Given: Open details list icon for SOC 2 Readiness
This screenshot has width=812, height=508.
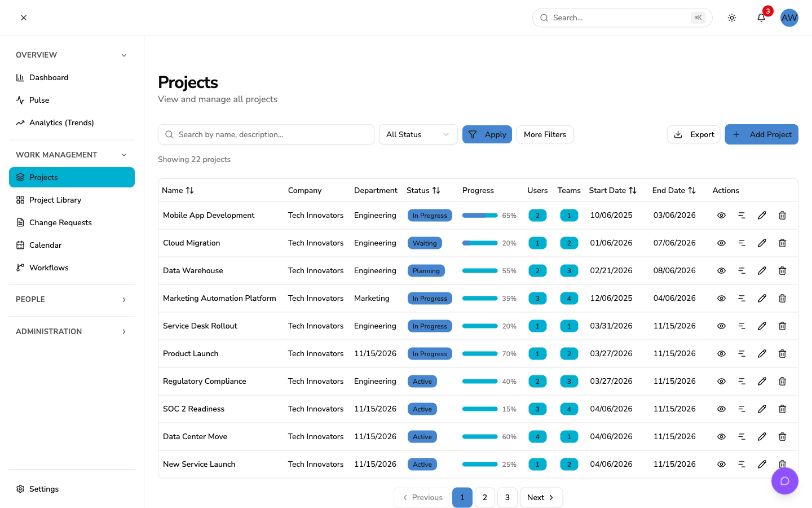Looking at the screenshot, I should point(742,409).
